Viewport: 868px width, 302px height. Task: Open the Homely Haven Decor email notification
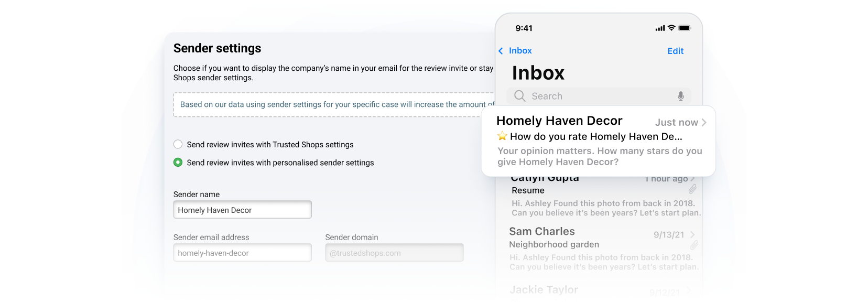[x=598, y=141]
